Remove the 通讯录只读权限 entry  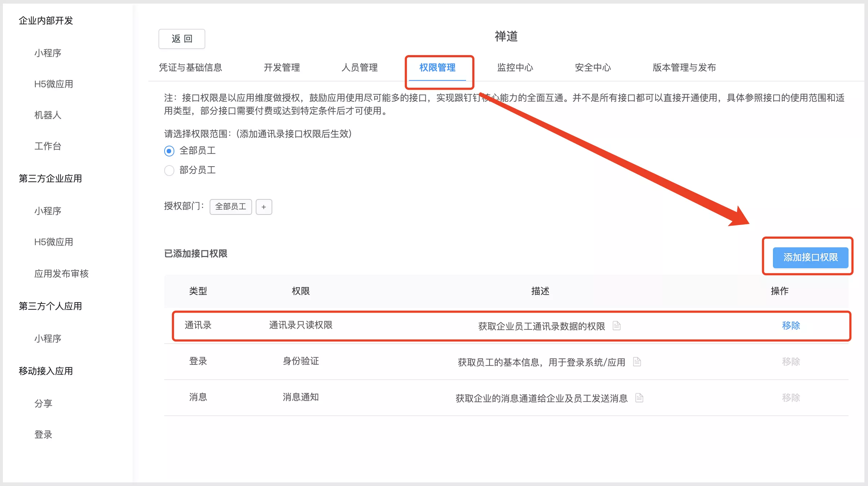pyautogui.click(x=791, y=326)
